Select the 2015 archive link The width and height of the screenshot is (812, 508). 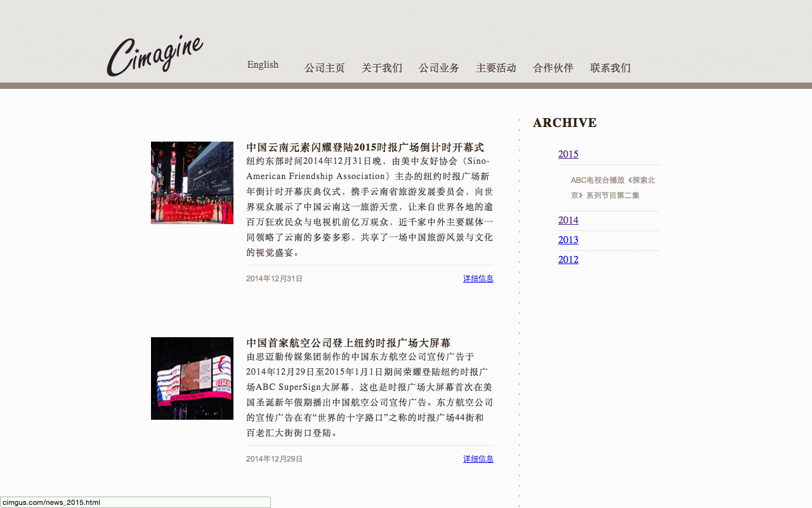tap(568, 154)
